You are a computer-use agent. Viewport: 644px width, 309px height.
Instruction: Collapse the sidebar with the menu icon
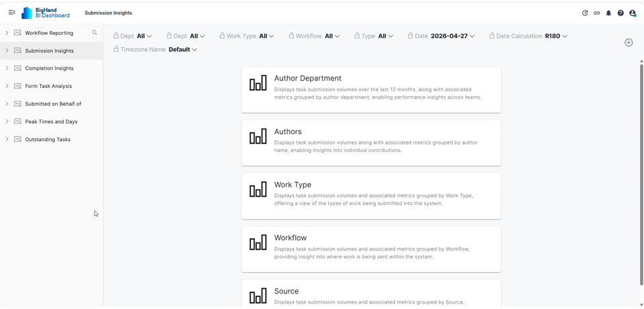click(11, 13)
